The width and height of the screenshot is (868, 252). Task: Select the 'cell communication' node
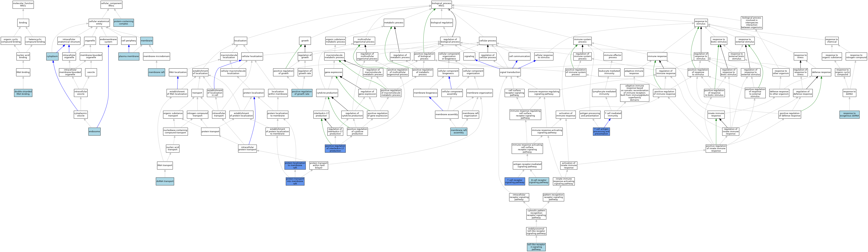tap(519, 57)
